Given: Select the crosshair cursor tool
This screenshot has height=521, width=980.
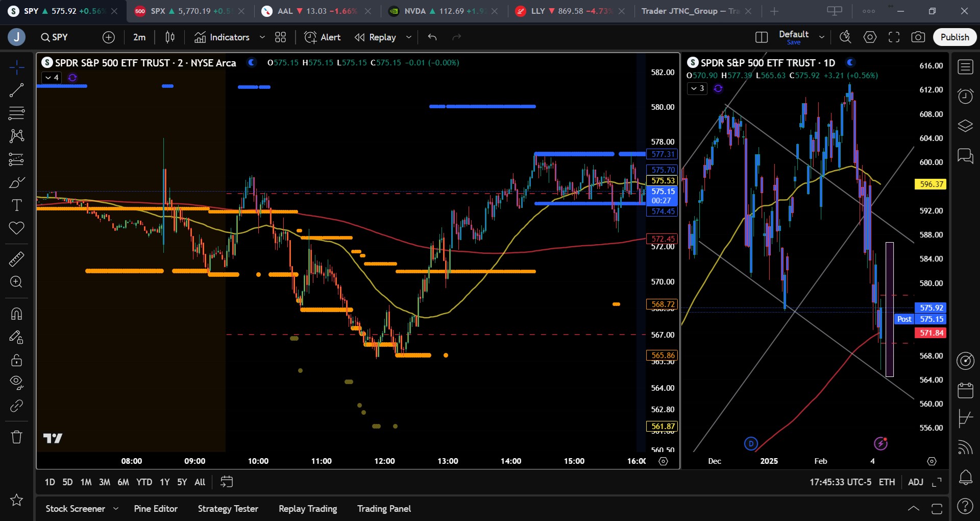Looking at the screenshot, I should pyautogui.click(x=16, y=67).
